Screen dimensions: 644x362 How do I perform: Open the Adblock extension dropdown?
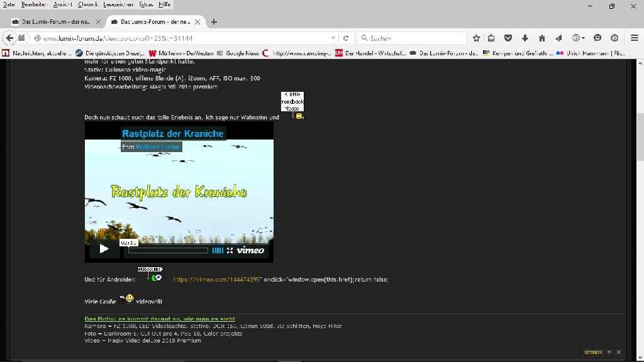point(579,38)
